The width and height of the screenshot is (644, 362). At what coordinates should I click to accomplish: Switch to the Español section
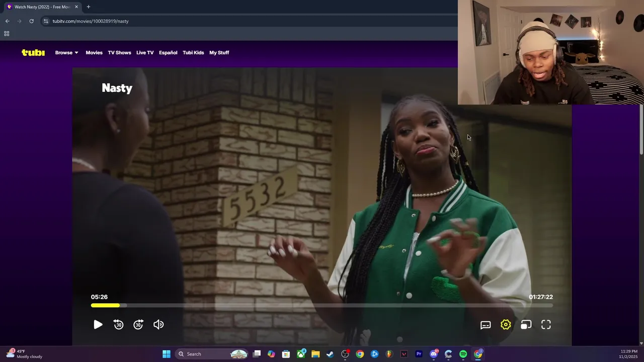(x=168, y=52)
